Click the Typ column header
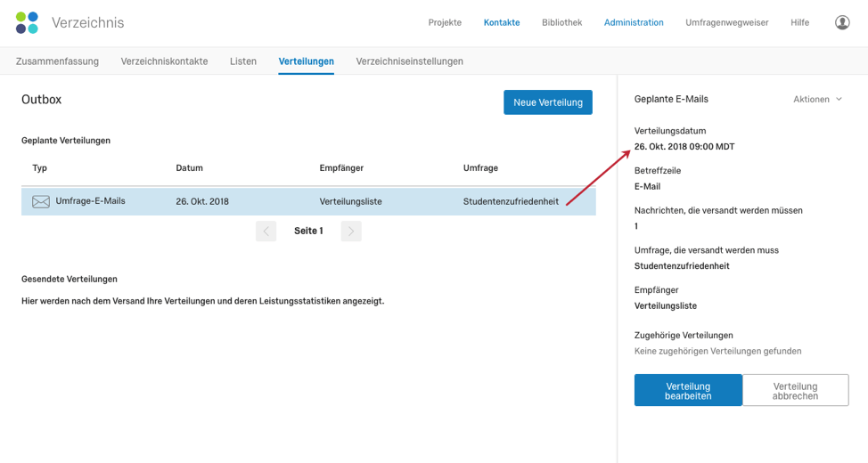 point(40,168)
